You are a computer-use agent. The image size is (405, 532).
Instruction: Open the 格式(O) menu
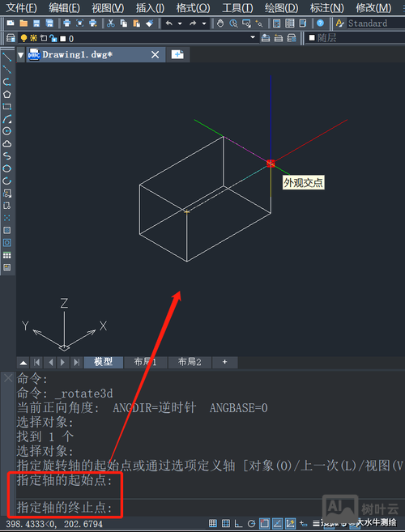click(x=193, y=7)
